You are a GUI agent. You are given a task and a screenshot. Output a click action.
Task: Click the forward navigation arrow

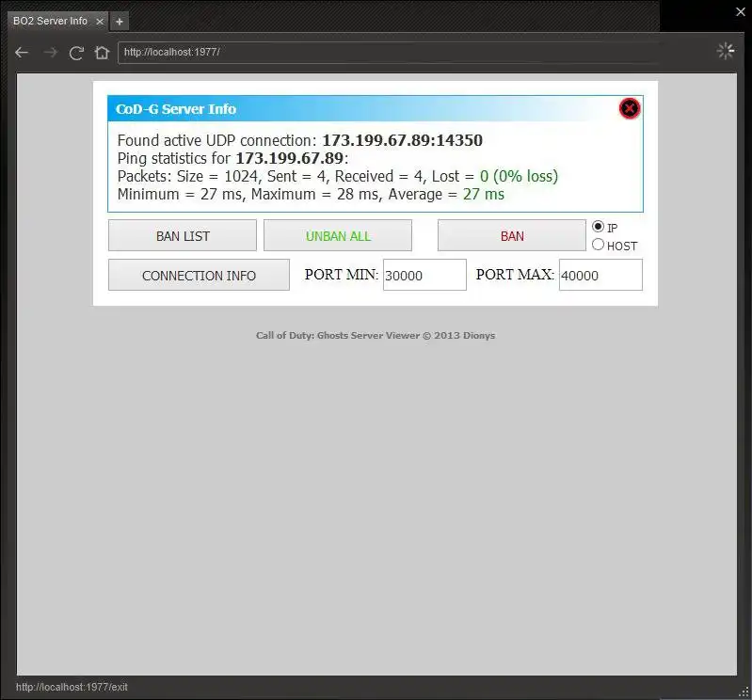(x=51, y=53)
